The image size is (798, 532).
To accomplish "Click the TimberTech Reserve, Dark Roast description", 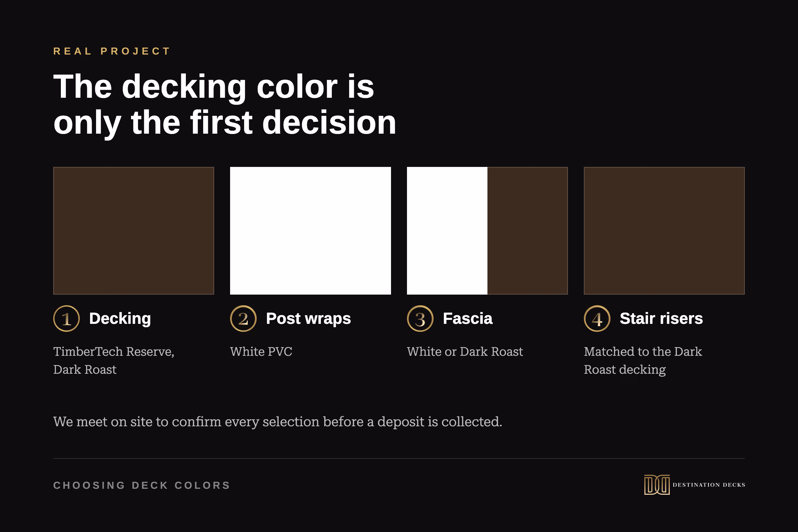I will click(x=114, y=360).
